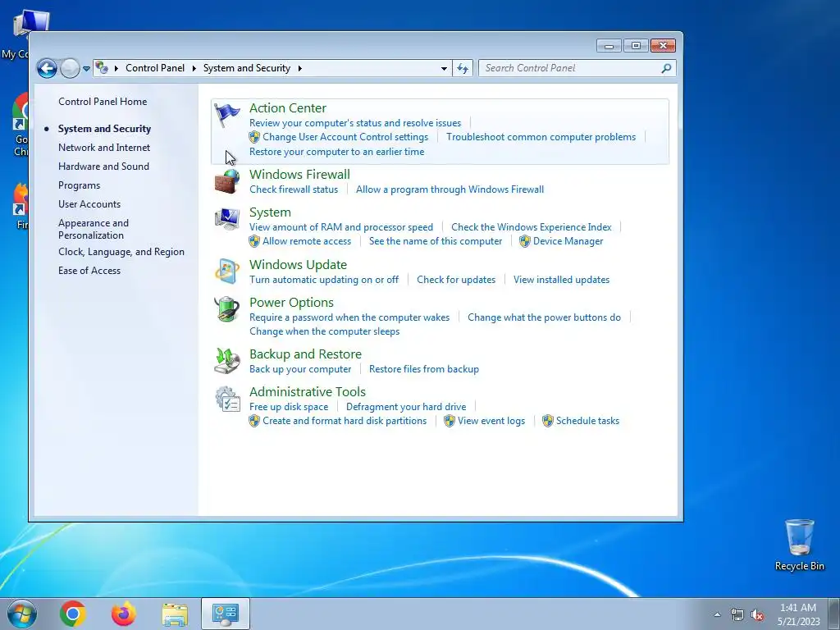
Task: Select Programs in the sidebar
Action: pyautogui.click(x=79, y=185)
